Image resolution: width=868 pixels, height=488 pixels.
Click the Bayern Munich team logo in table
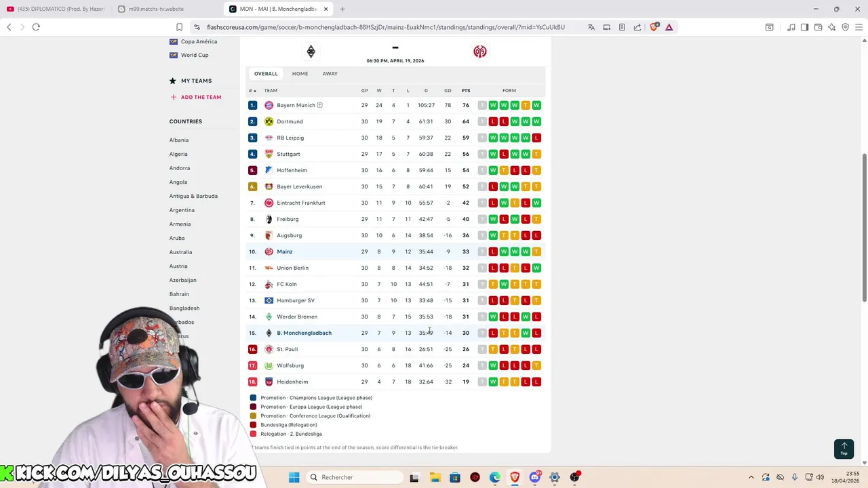[269, 105]
